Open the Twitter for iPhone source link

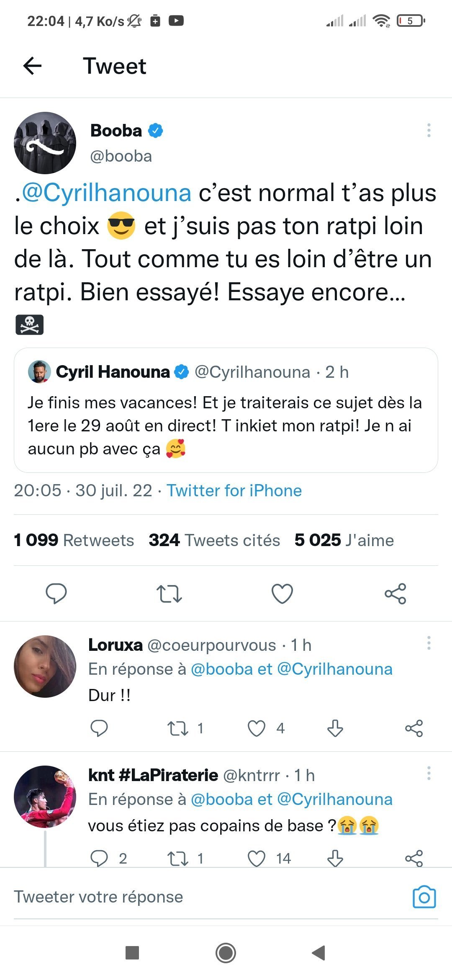[234, 490]
